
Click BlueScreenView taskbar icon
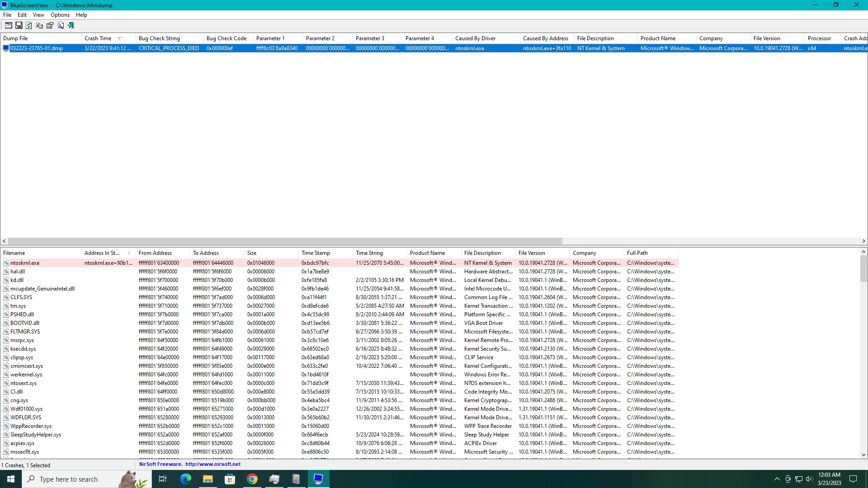point(318,479)
